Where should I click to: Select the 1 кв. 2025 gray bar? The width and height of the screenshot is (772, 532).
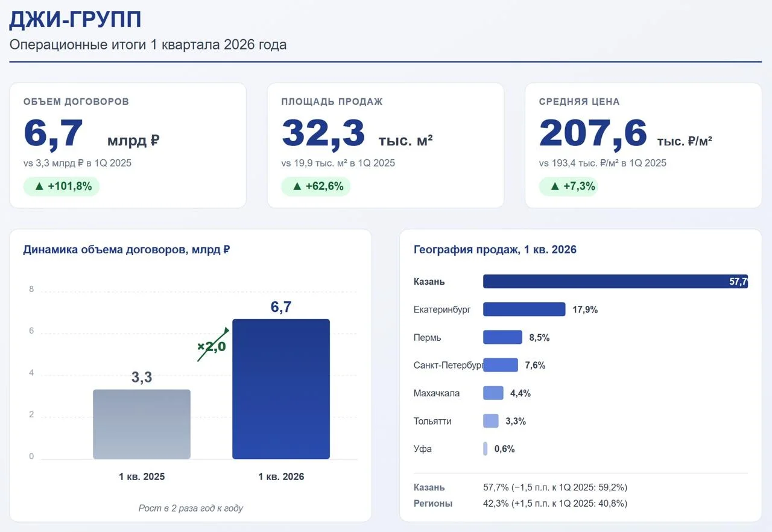pyautogui.click(x=142, y=424)
